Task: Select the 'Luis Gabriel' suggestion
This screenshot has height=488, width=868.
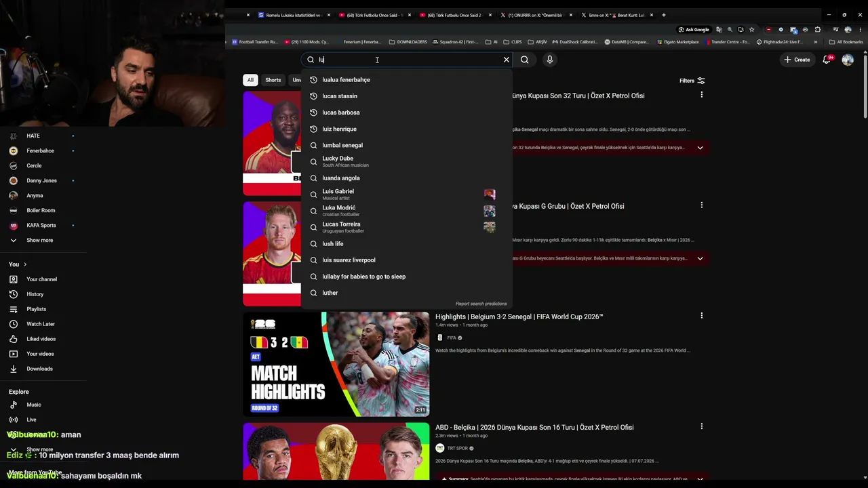Action: 407,195
